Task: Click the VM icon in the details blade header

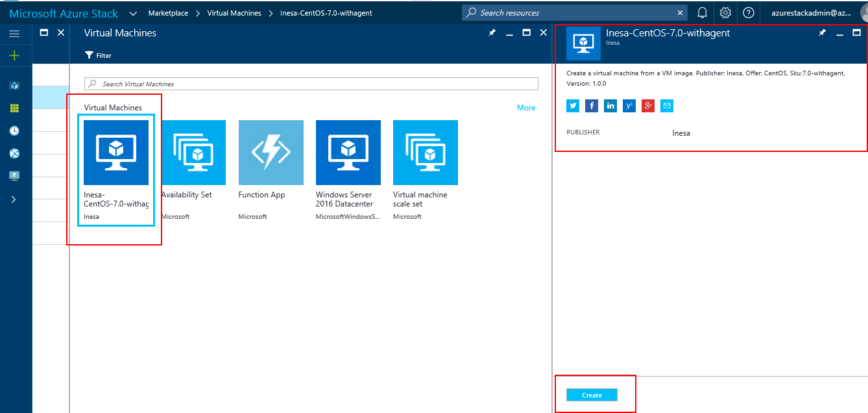Action: click(x=584, y=44)
